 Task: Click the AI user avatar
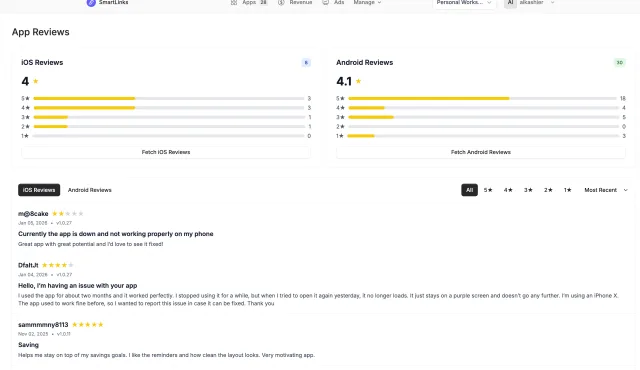pos(510,2)
